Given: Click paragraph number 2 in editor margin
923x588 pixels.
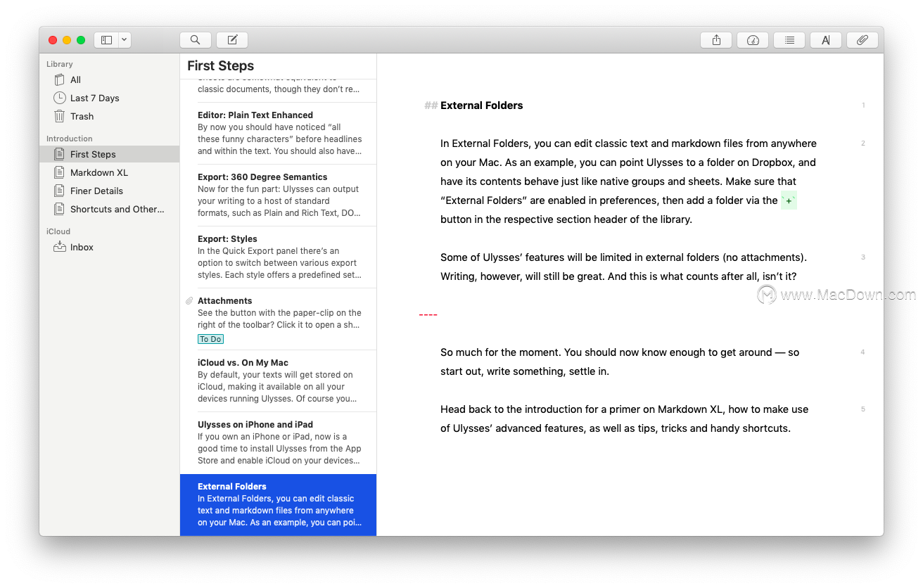Looking at the screenshot, I should coord(863,143).
